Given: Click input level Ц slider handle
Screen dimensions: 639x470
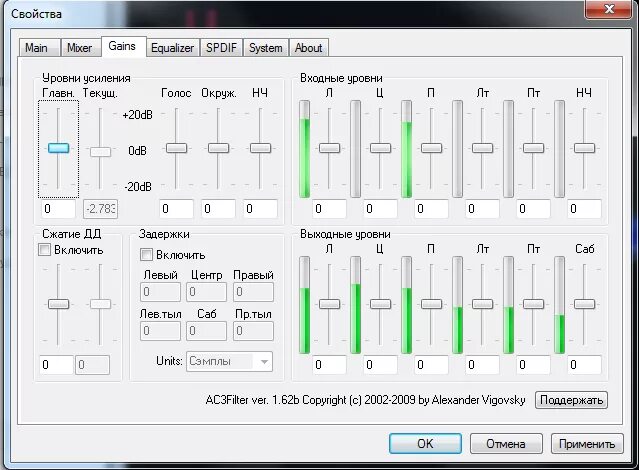Looking at the screenshot, I should (380, 148).
